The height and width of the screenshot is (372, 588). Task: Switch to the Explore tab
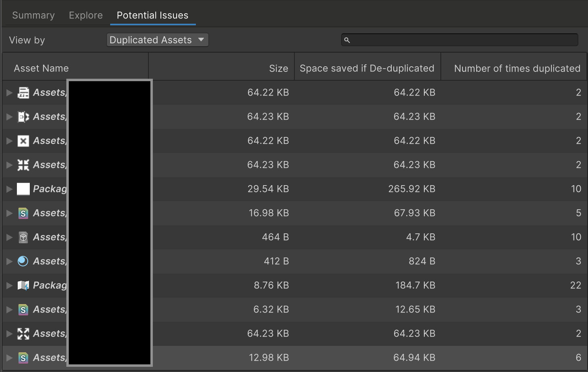[85, 15]
